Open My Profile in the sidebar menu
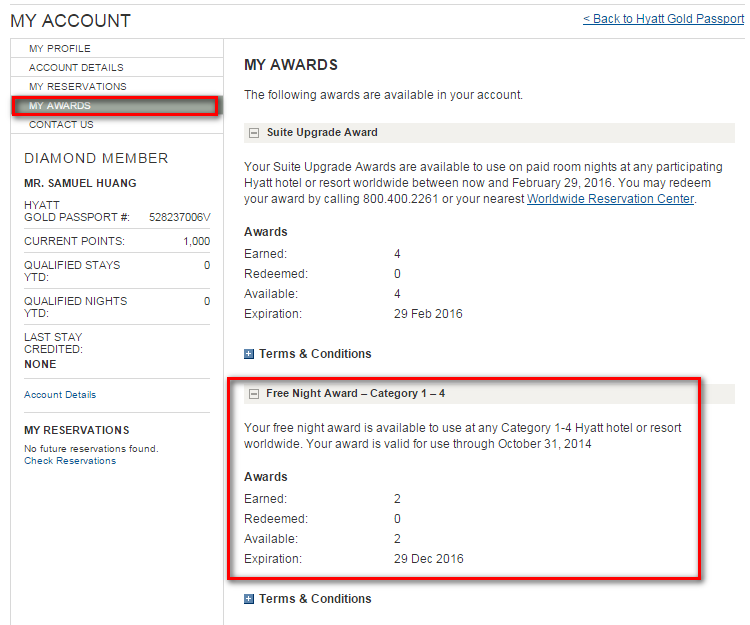 point(60,48)
